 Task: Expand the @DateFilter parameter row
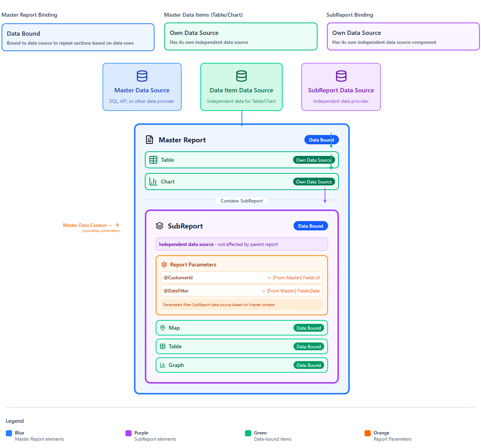click(241, 291)
